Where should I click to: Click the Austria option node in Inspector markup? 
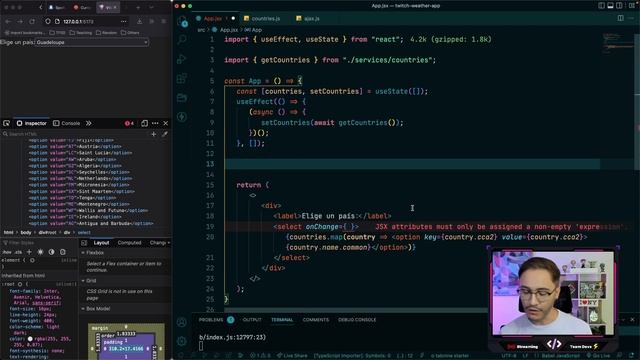pyautogui.click(x=75, y=147)
